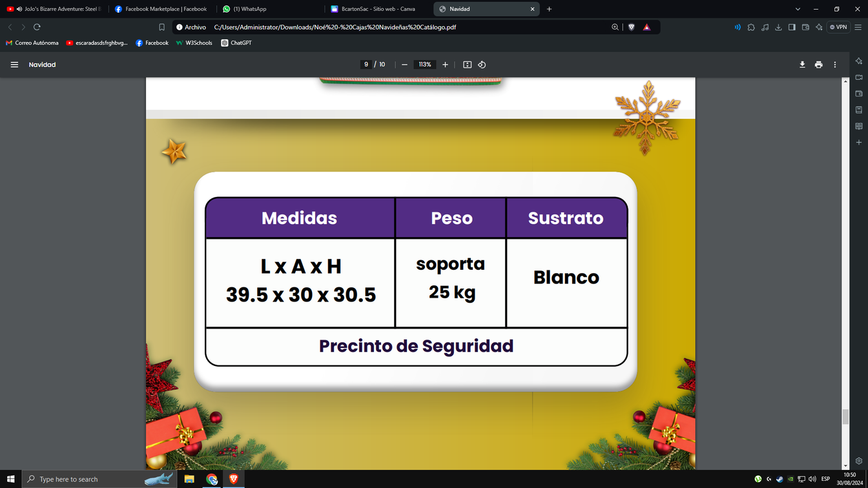Download the Navidad PDF file
868x488 pixels.
pyautogui.click(x=802, y=65)
